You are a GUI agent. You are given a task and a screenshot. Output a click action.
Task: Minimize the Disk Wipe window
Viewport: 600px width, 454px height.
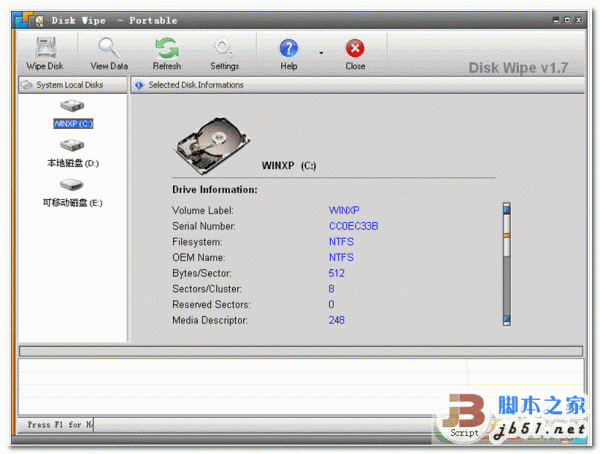click(x=556, y=20)
